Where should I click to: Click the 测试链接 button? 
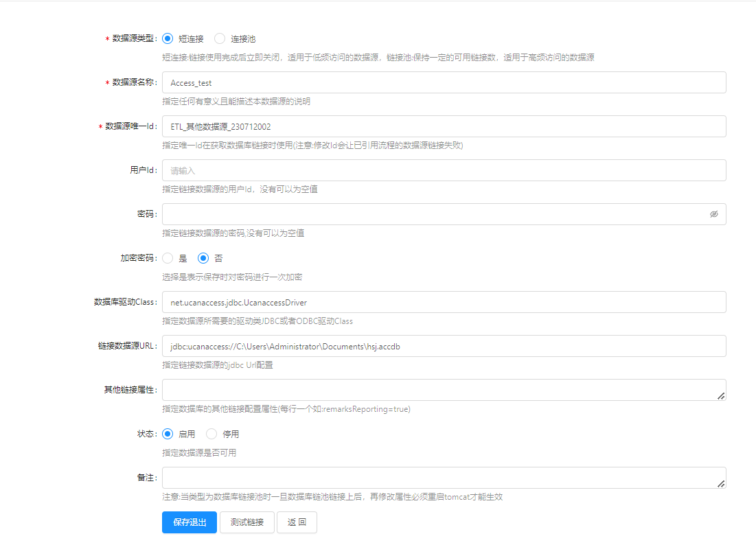247,522
